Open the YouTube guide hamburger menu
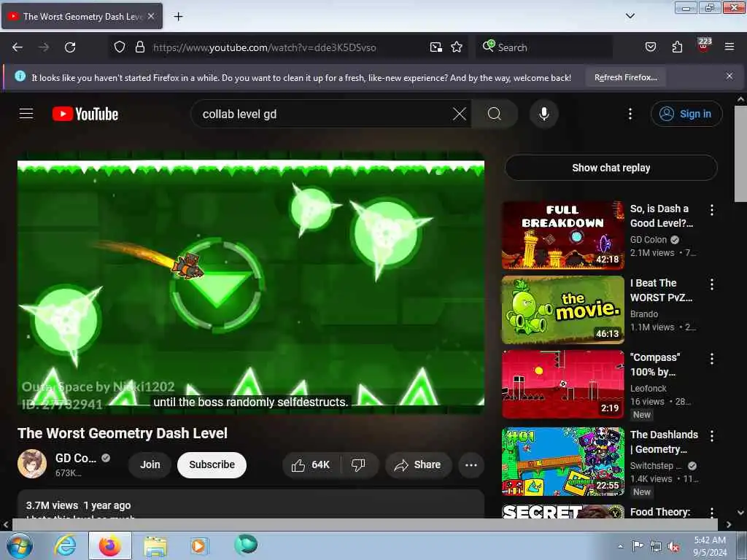 pos(26,114)
